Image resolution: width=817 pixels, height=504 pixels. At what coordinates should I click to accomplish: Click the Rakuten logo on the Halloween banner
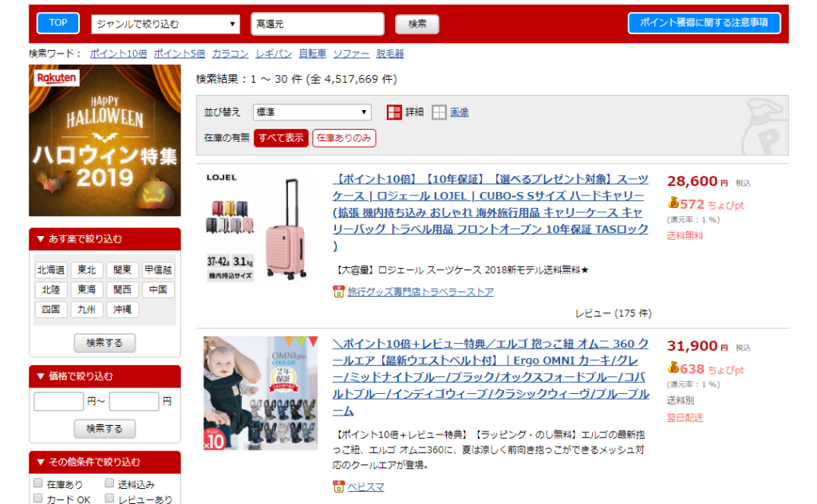(57, 78)
